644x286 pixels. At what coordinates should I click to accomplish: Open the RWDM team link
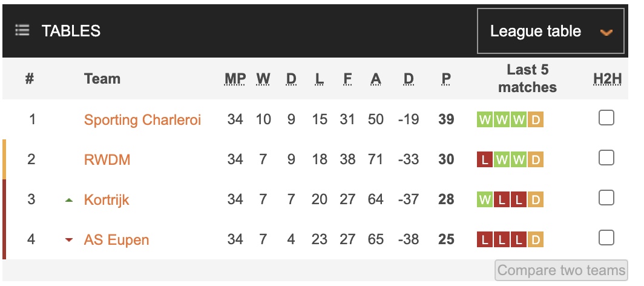(107, 159)
